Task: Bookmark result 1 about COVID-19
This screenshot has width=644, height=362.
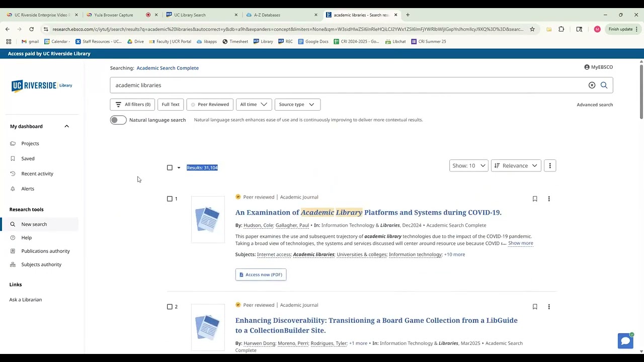Action: pyautogui.click(x=535, y=199)
